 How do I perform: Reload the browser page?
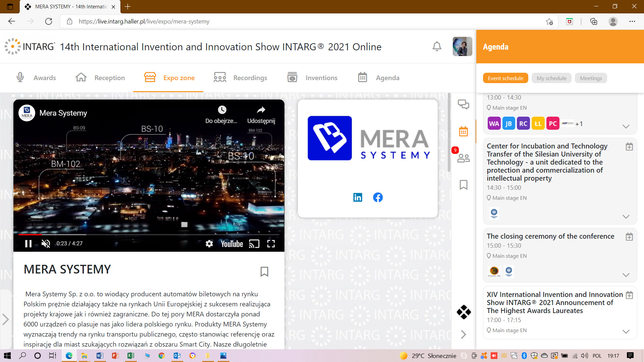coord(49,21)
